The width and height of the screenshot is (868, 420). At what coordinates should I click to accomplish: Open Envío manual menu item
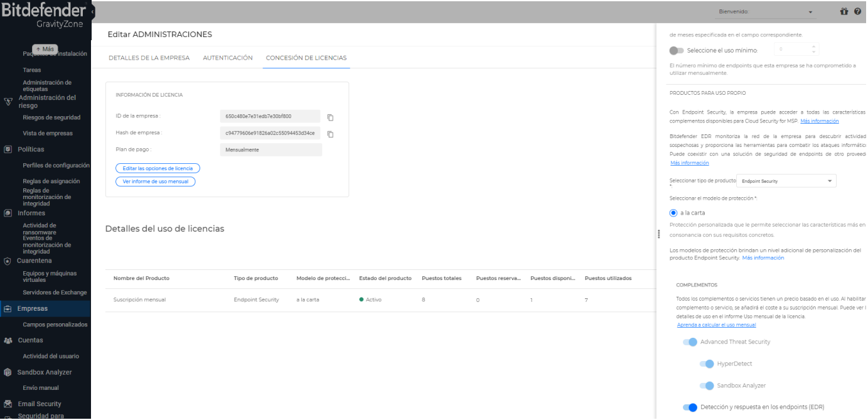click(41, 388)
